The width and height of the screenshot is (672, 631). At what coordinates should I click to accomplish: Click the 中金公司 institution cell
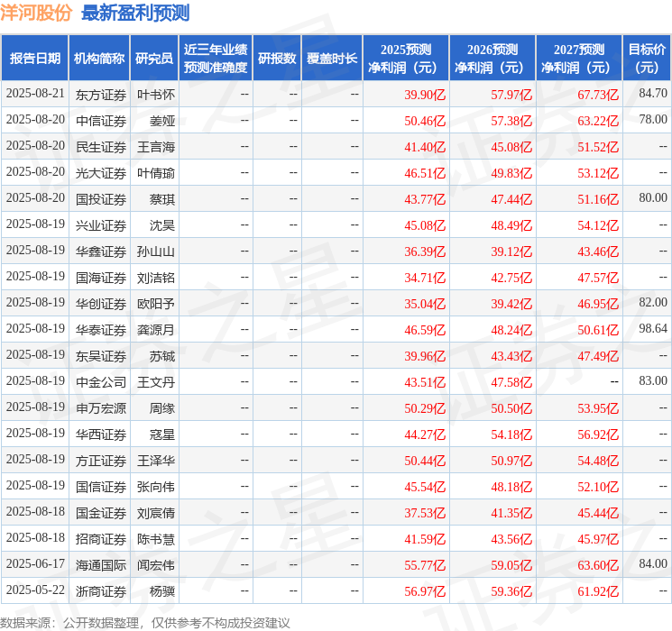click(x=101, y=382)
